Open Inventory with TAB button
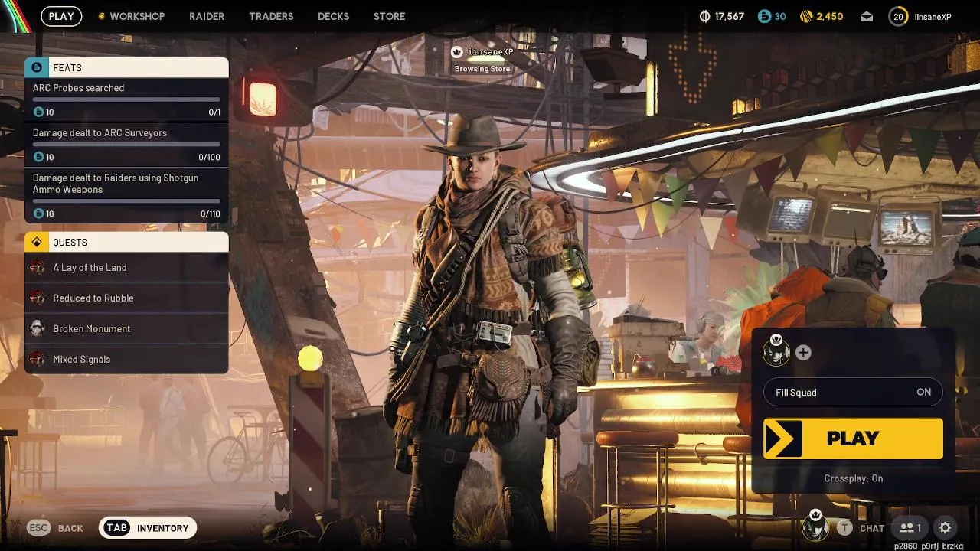 click(148, 527)
